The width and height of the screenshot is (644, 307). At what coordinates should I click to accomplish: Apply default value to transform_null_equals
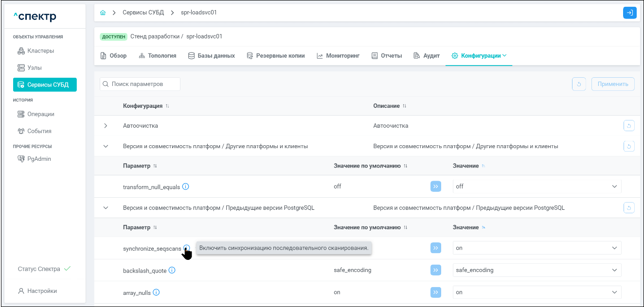[435, 187]
